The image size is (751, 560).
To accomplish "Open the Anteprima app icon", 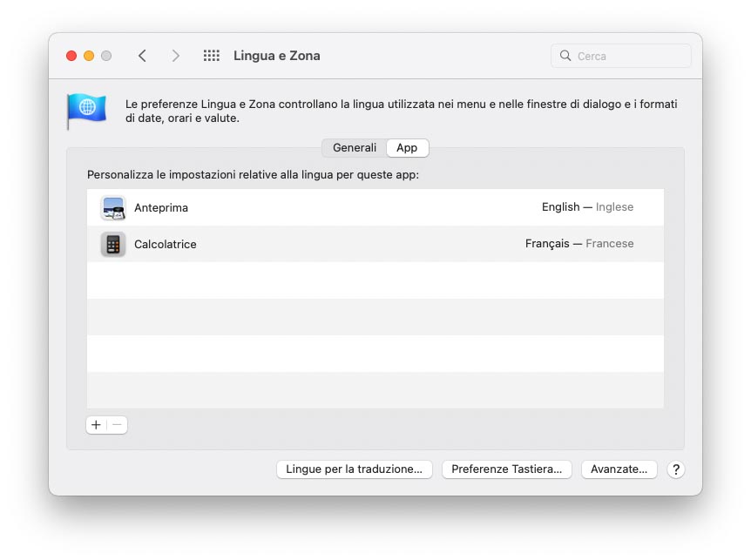I will tap(114, 207).
